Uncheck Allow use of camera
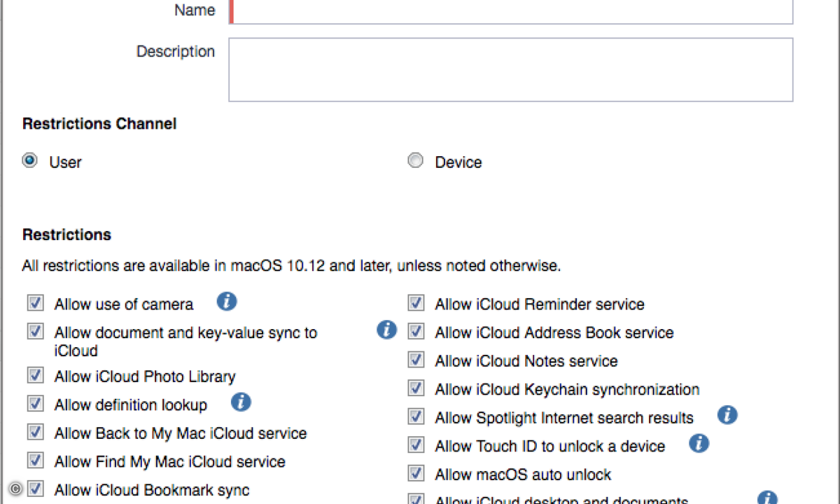This screenshot has height=504, width=840. tap(36, 303)
